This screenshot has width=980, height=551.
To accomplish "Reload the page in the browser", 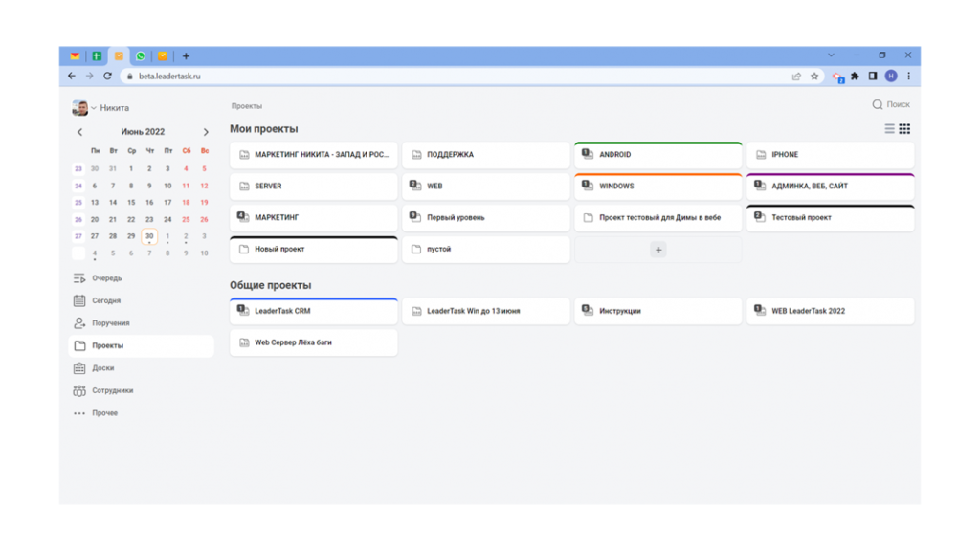I will 107,77.
